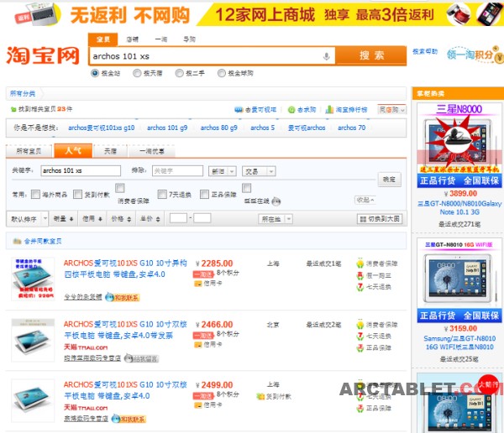Image resolution: width=504 pixels, height=433 pixels.
Task: Click the suggestion link archos 80 g9
Action: (219, 128)
